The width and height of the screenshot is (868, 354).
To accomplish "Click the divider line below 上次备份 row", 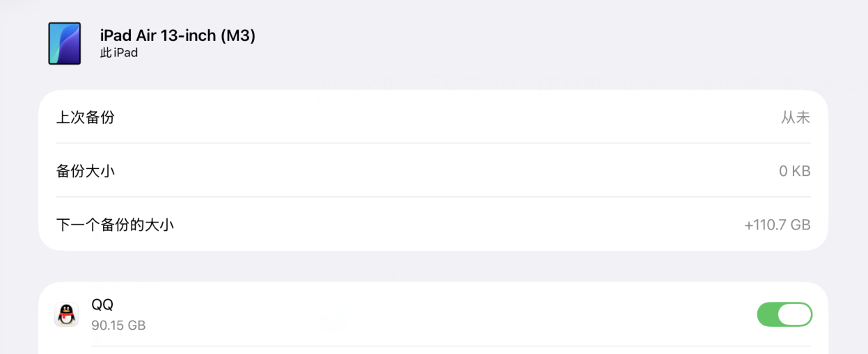I will coord(433,143).
